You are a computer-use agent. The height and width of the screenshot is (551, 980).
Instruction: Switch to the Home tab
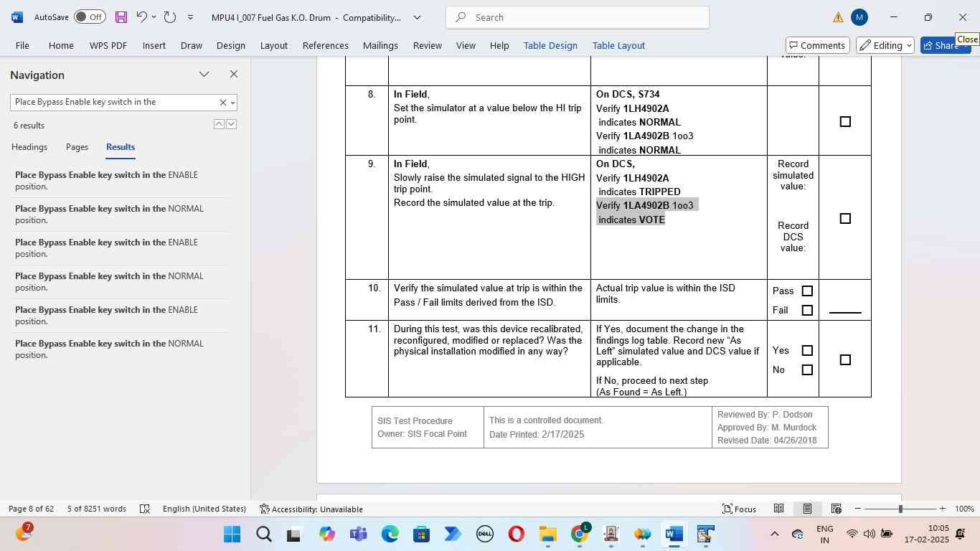click(61, 45)
